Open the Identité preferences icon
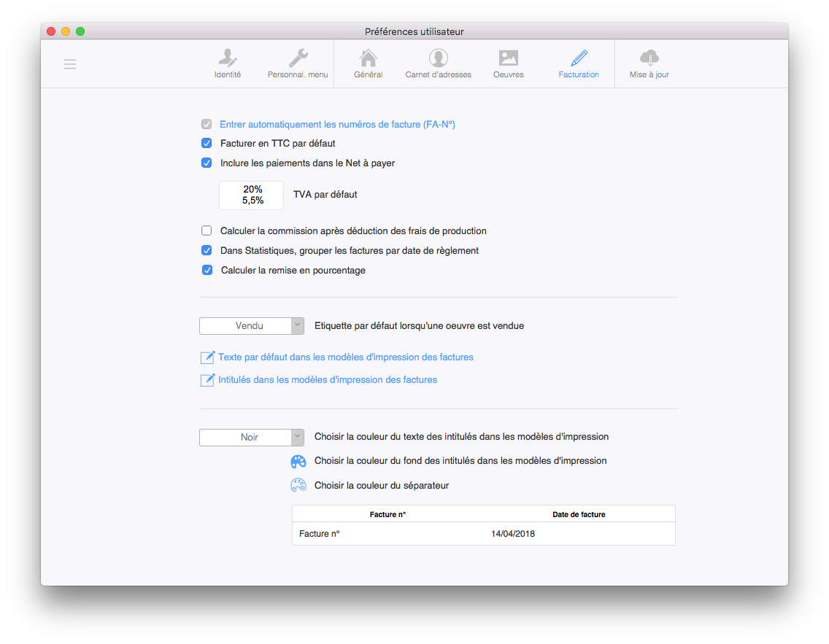Image resolution: width=829 pixels, height=644 pixels. click(227, 59)
